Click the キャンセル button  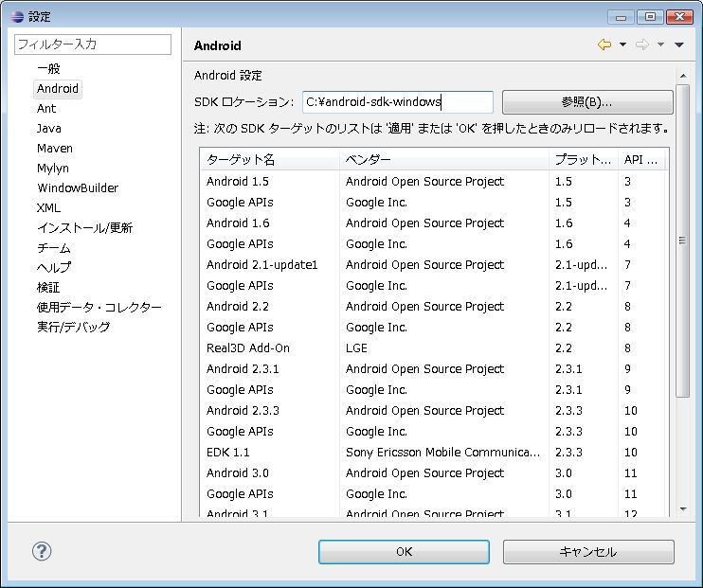click(x=588, y=552)
